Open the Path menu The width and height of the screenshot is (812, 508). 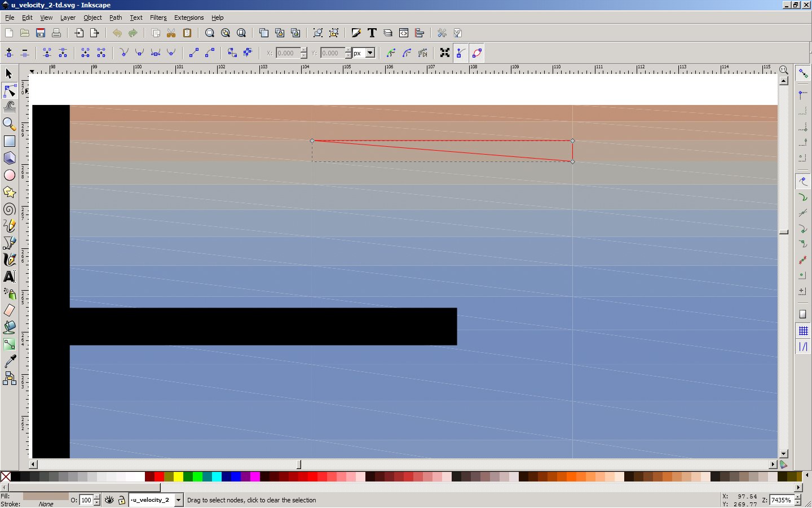click(x=116, y=17)
